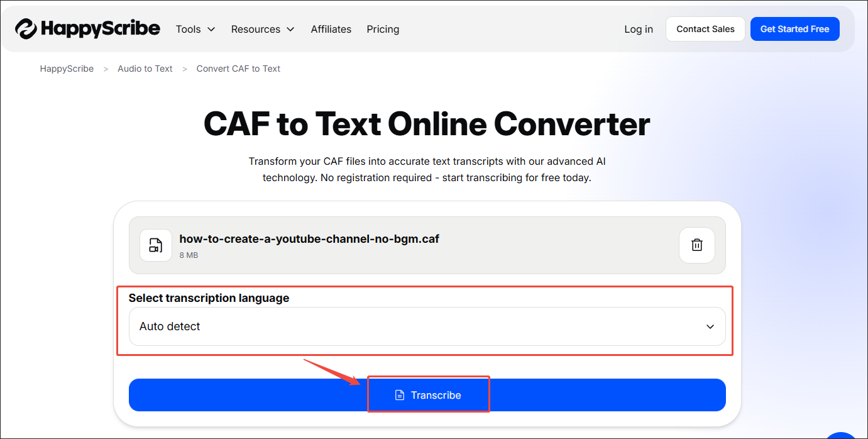The height and width of the screenshot is (439, 868).
Task: Delete the uploaded CAF file via trash icon
Action: click(x=696, y=245)
